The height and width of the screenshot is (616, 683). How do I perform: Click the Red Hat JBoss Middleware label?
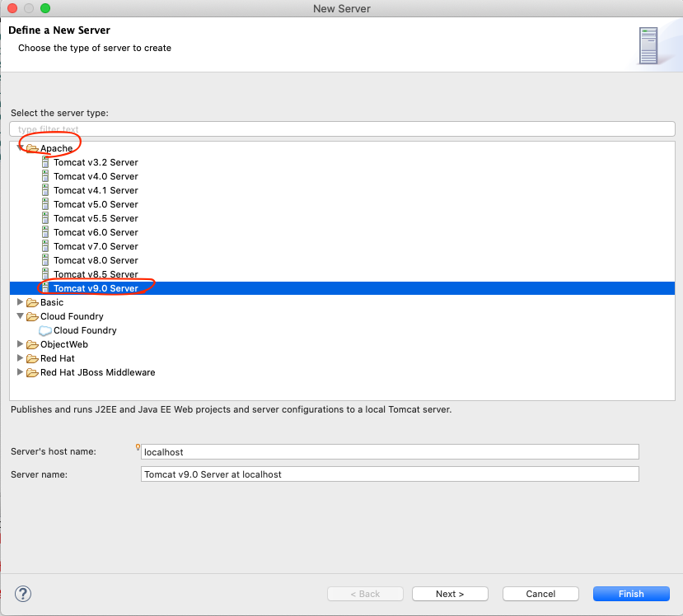pyautogui.click(x=97, y=372)
